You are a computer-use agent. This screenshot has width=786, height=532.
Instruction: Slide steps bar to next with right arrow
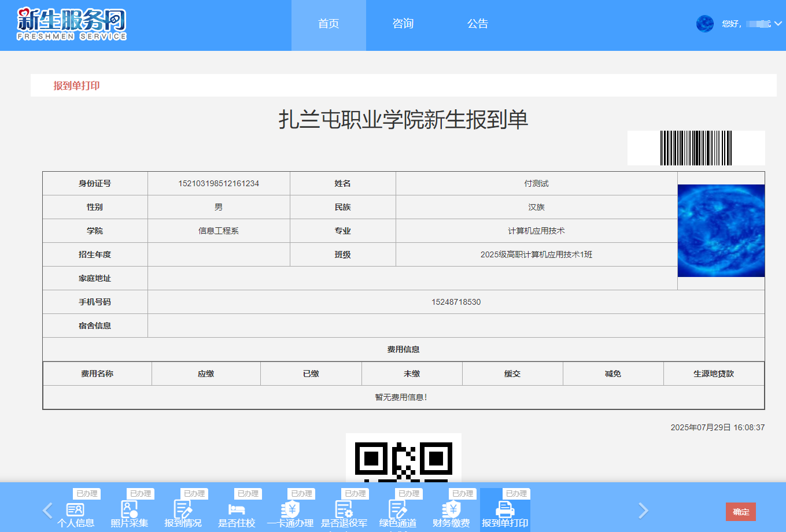coord(643,510)
